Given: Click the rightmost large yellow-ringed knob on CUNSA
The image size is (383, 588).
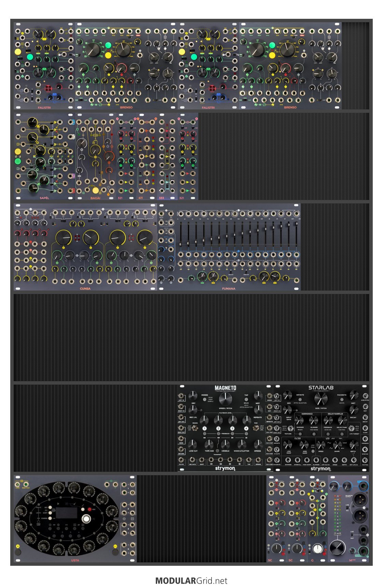Looking at the screenshot, I should point(145,238).
